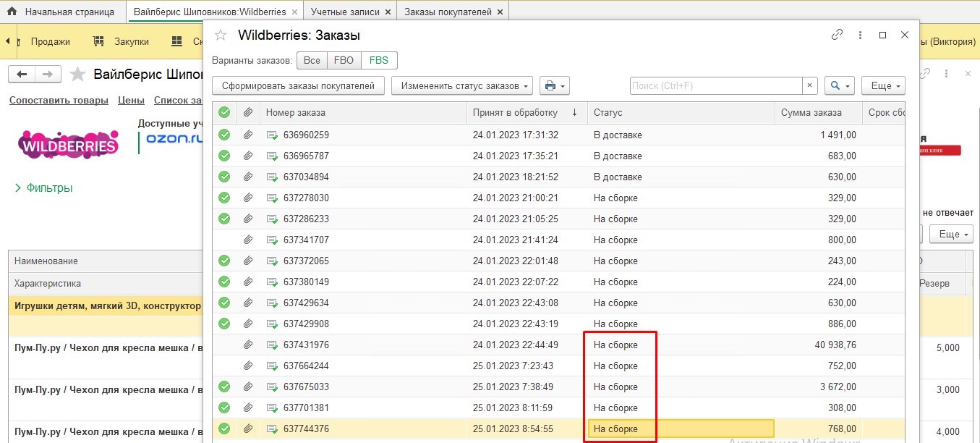
Task: Click the left scroll arrow of the sections panel
Action: [x=7, y=41]
